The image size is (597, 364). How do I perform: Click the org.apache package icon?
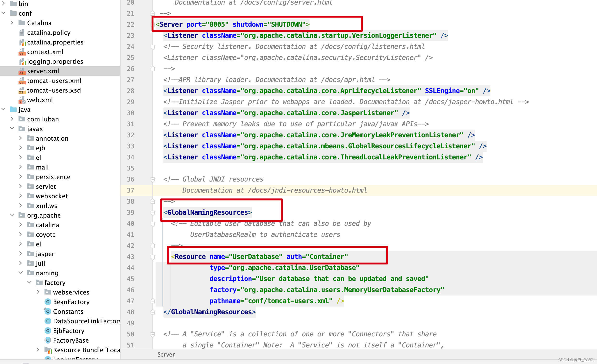pyautogui.click(x=22, y=215)
